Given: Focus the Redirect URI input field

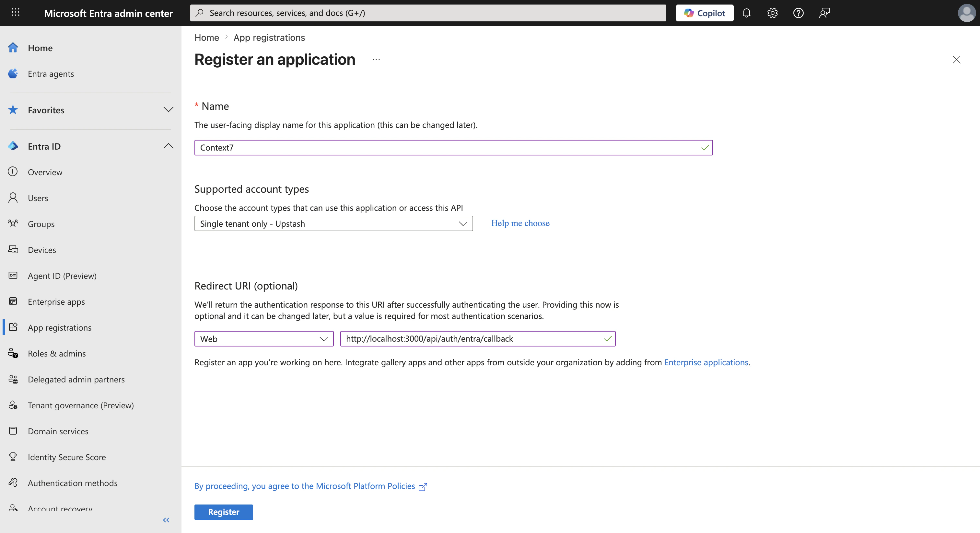Looking at the screenshot, I should pyautogui.click(x=478, y=339).
